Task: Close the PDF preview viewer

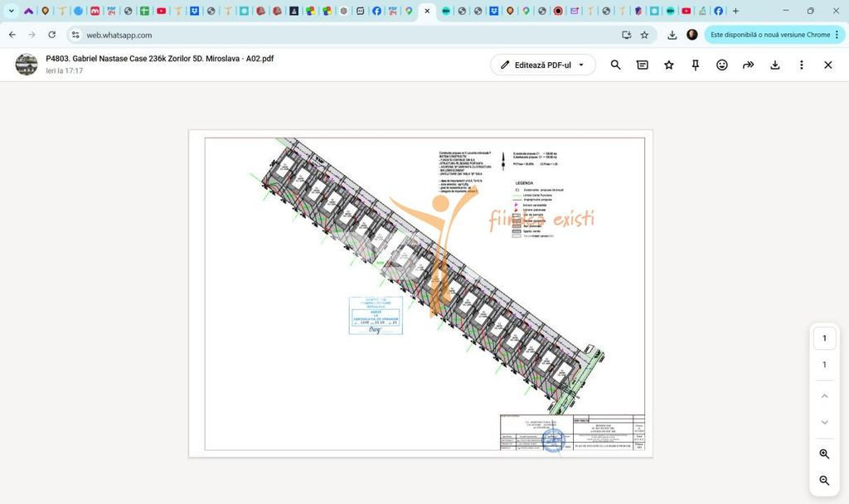Action: [x=828, y=65]
